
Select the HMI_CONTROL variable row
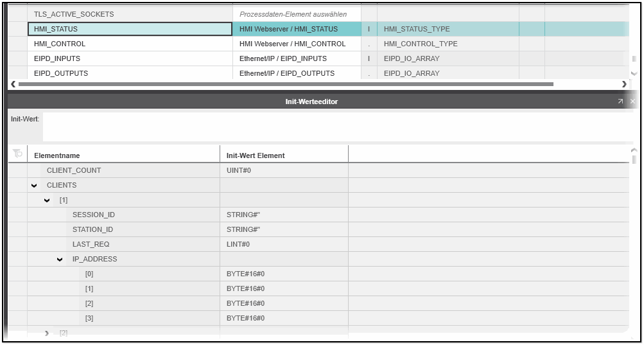pos(129,44)
